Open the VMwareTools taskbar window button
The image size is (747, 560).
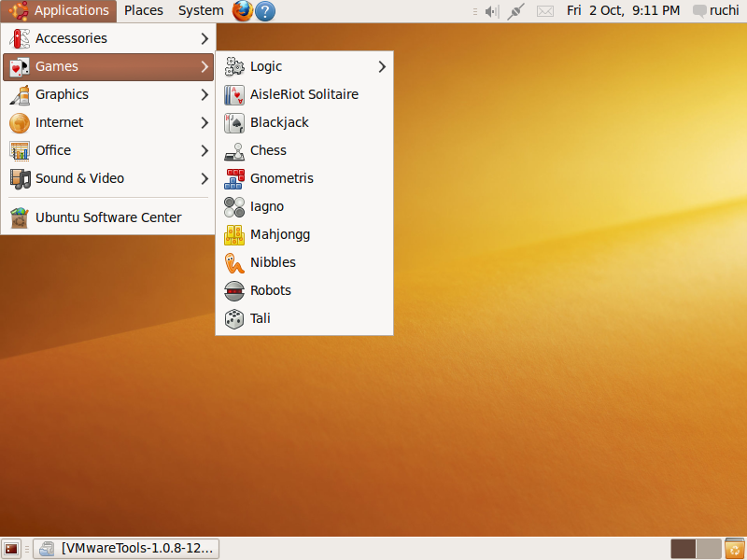(126, 549)
